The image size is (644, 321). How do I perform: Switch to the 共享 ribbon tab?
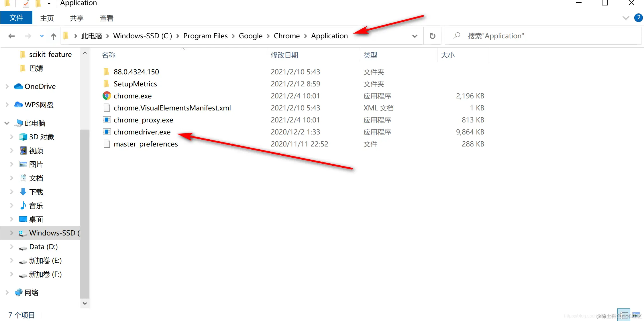pos(77,18)
